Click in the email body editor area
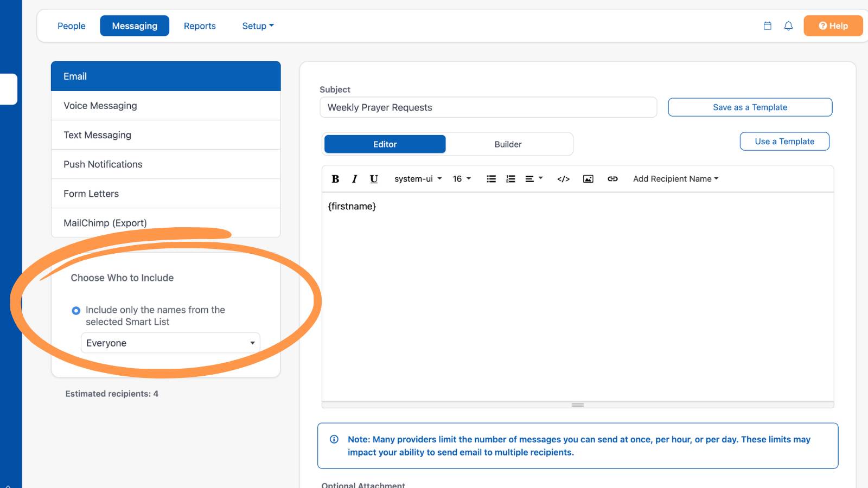This screenshot has width=868, height=488. (x=578, y=297)
